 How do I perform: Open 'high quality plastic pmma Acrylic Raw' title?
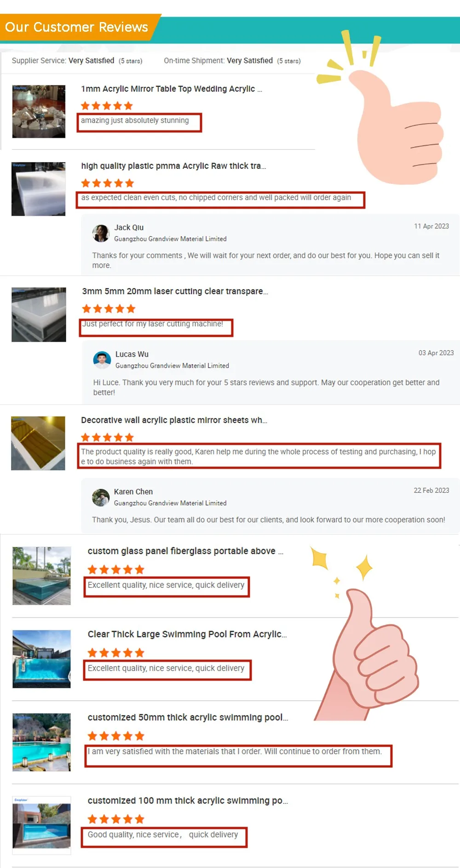tap(173, 166)
